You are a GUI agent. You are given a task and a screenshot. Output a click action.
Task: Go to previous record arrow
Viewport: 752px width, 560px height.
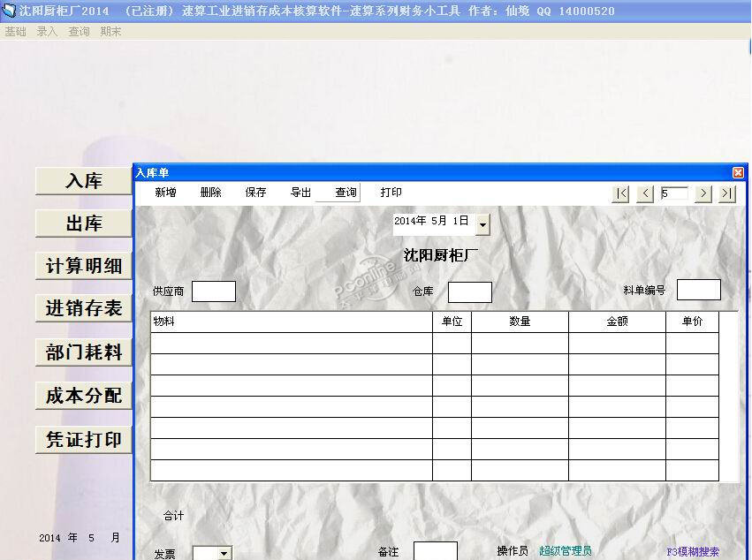click(x=645, y=193)
